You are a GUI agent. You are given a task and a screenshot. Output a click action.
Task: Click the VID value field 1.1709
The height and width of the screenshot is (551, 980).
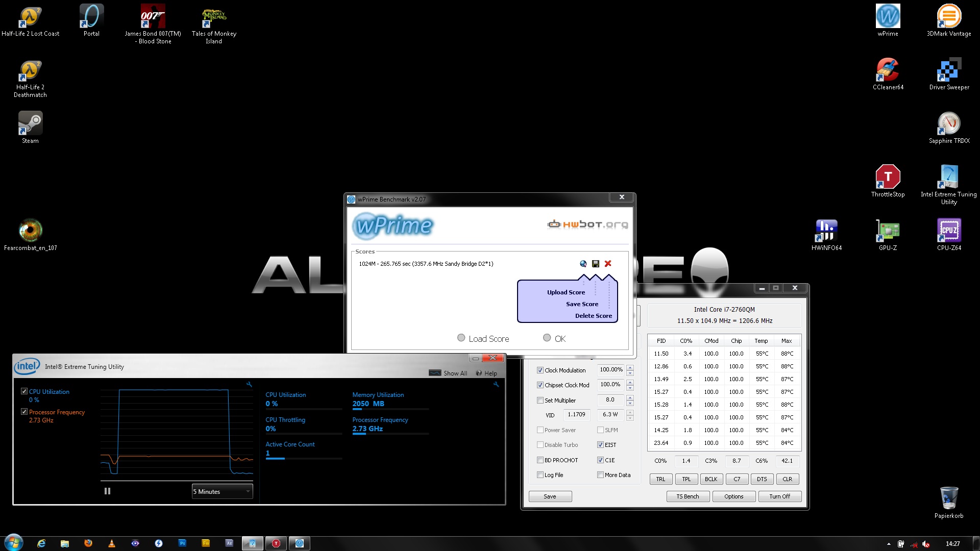576,415
